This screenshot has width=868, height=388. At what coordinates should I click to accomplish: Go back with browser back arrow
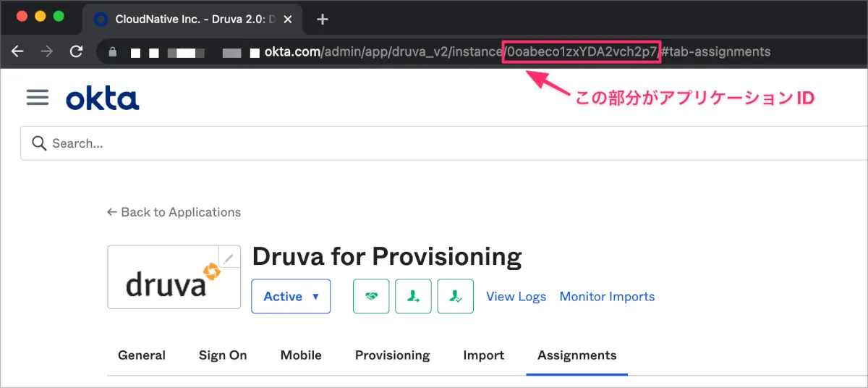point(18,51)
